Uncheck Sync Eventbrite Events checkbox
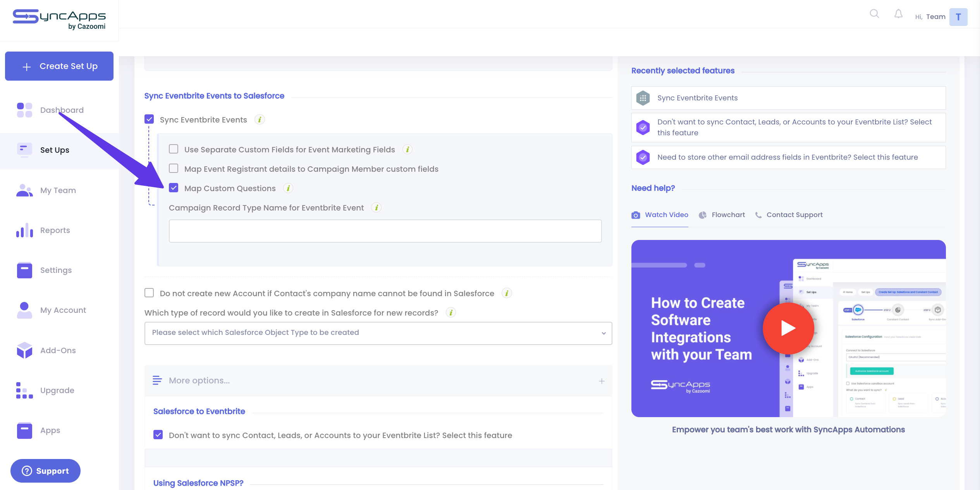980x490 pixels. [149, 119]
